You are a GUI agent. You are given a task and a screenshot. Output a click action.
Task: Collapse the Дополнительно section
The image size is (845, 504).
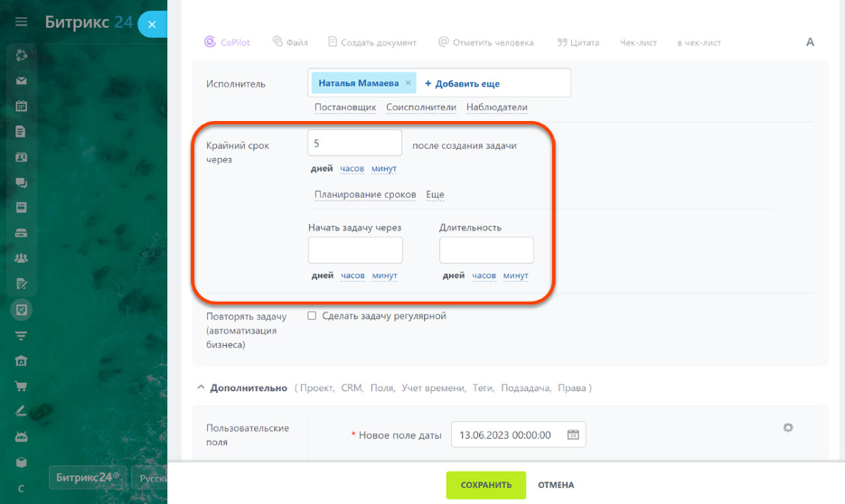coord(202,387)
